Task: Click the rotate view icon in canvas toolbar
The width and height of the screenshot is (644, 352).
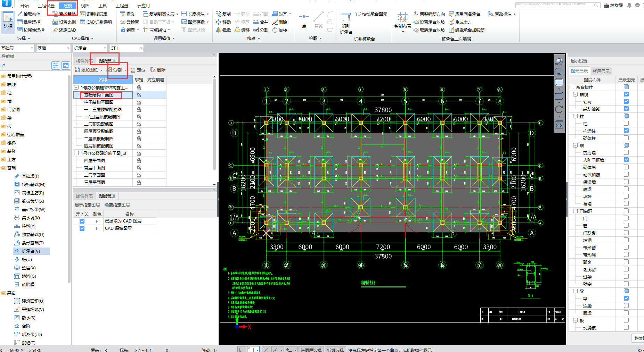Action: [x=559, y=109]
